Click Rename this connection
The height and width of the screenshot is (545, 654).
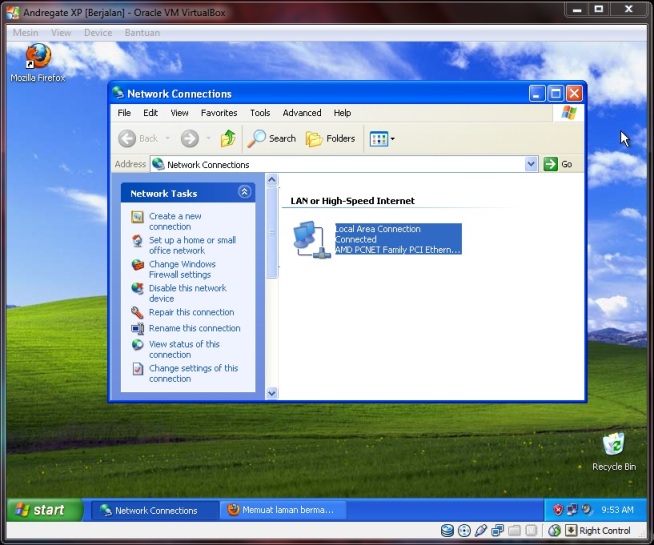(x=194, y=328)
